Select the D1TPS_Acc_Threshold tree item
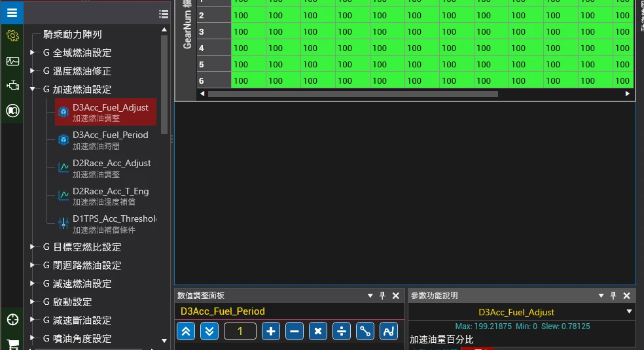Image resolution: width=644 pixels, height=350 pixels. click(105, 224)
